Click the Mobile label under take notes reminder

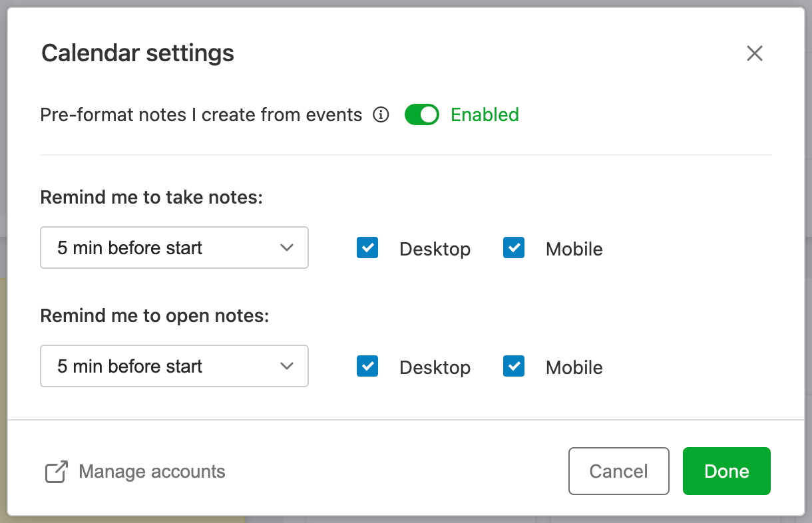pos(574,249)
